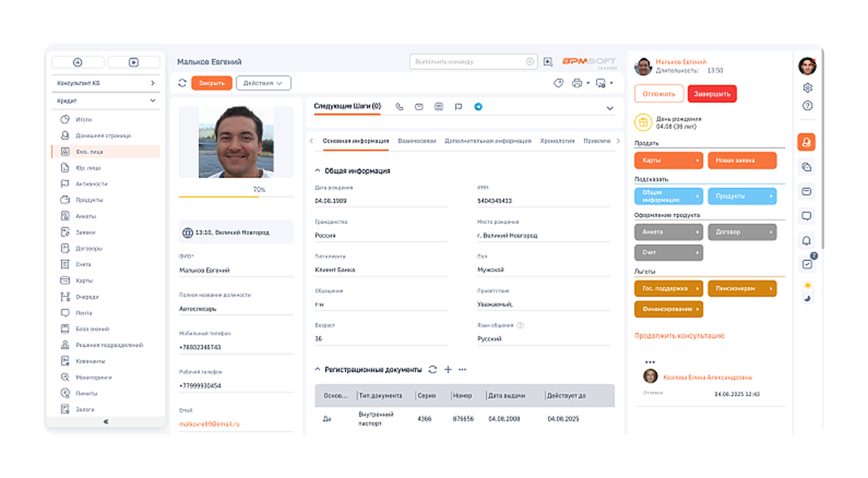Open the help question mark in the right strip
This screenshot has height=478, width=868.
807,106
